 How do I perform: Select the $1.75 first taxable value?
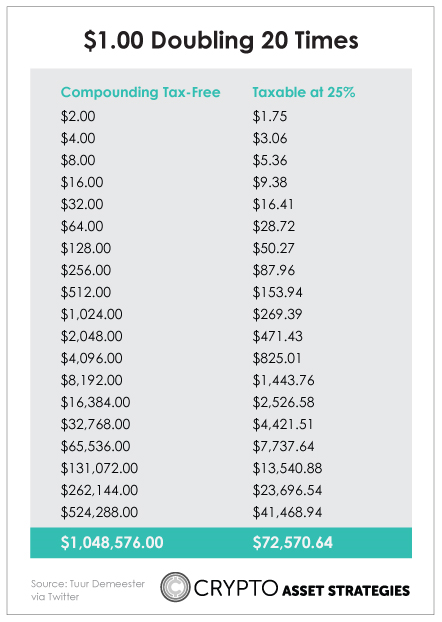pos(270,116)
